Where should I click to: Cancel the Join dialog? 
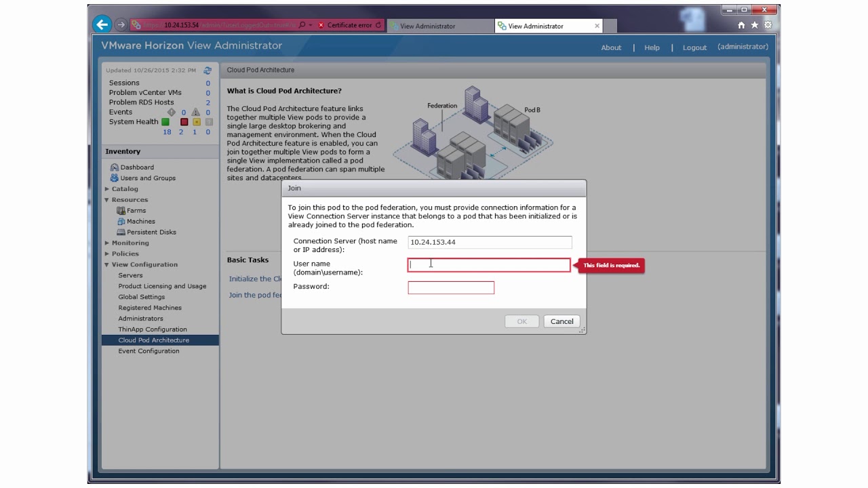561,321
